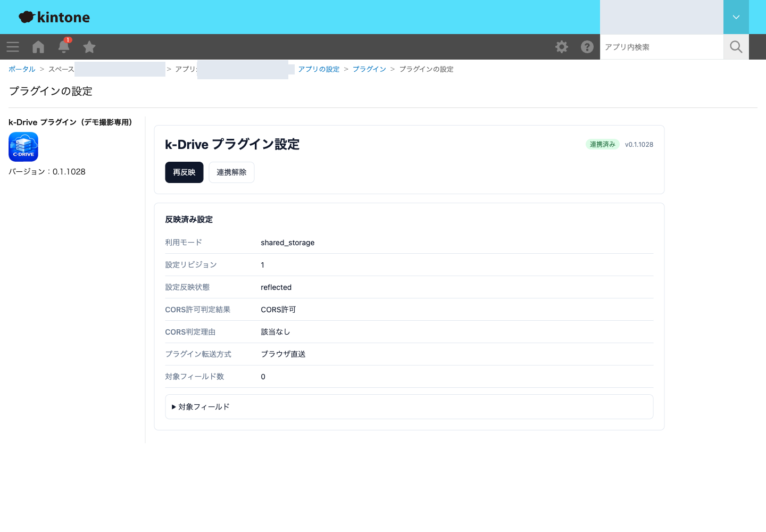Select the v0.1.1028 version label
The height and width of the screenshot is (532, 766).
point(639,144)
